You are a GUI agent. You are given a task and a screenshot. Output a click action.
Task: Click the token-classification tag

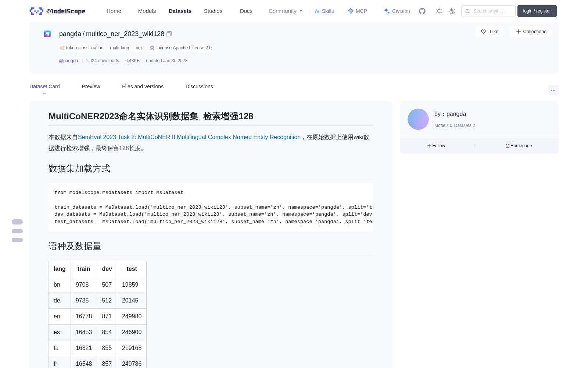point(82,48)
